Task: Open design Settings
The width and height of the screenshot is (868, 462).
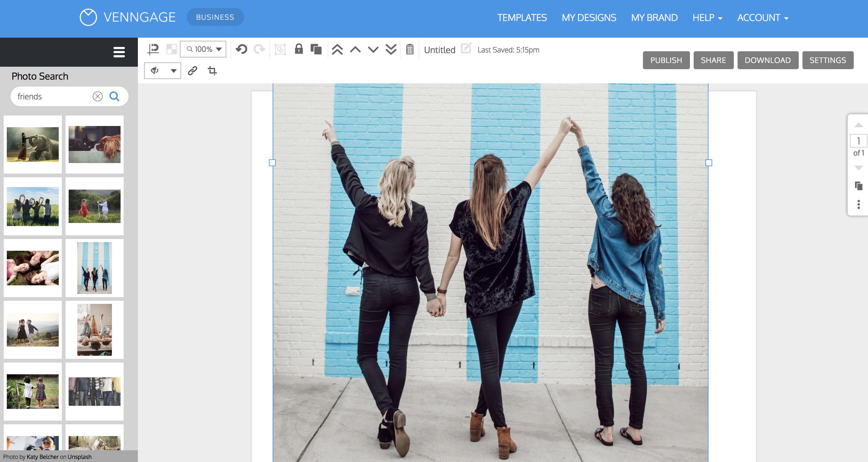Action: point(828,60)
